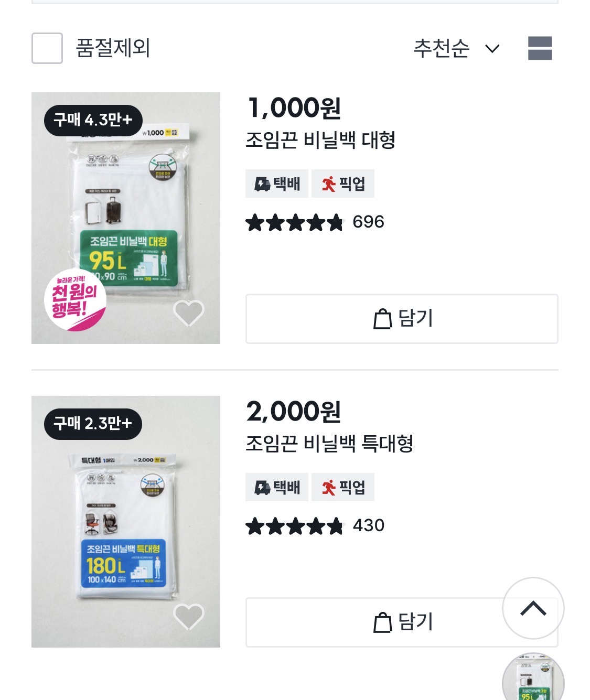590x700 pixels.
Task: Click the 조임끈 비닐백 대형 product title
Action: point(320,141)
